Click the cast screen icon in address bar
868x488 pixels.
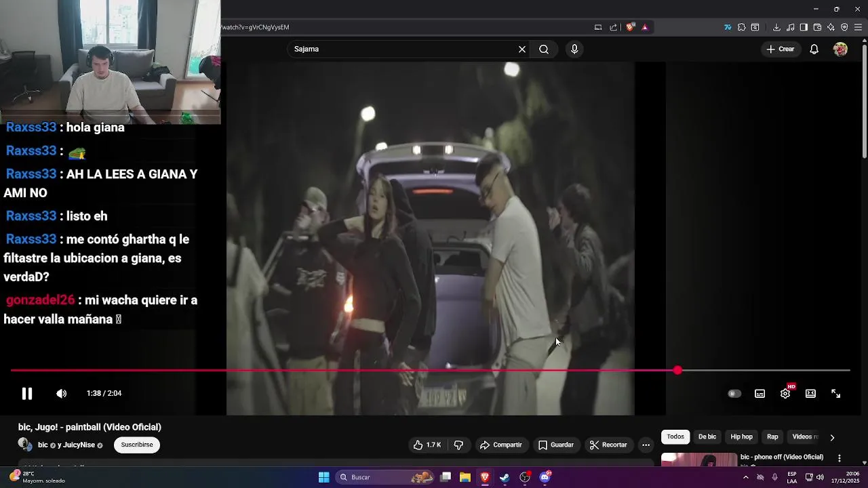tap(598, 28)
